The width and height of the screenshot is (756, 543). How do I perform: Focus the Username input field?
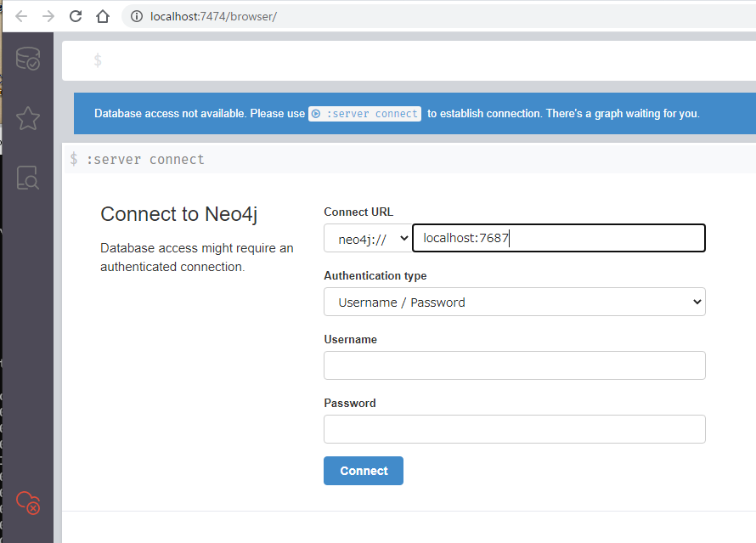[x=515, y=365]
